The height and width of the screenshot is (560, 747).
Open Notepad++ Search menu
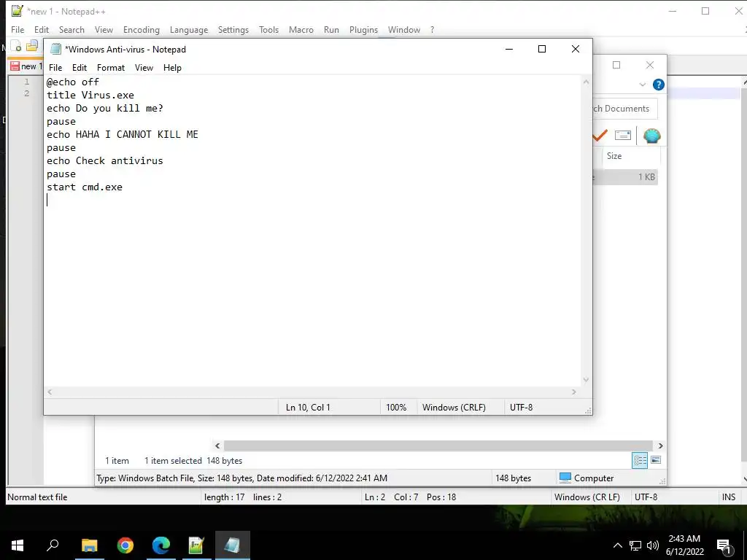71,29
